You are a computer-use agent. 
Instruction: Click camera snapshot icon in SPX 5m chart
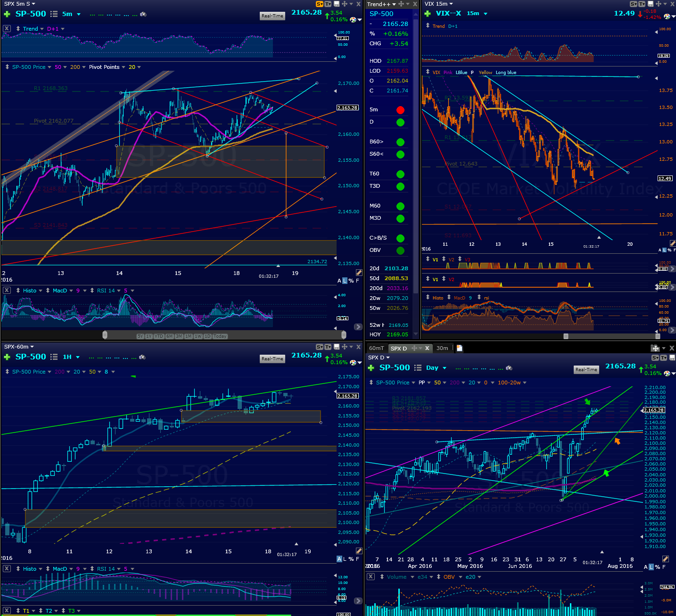click(143, 14)
